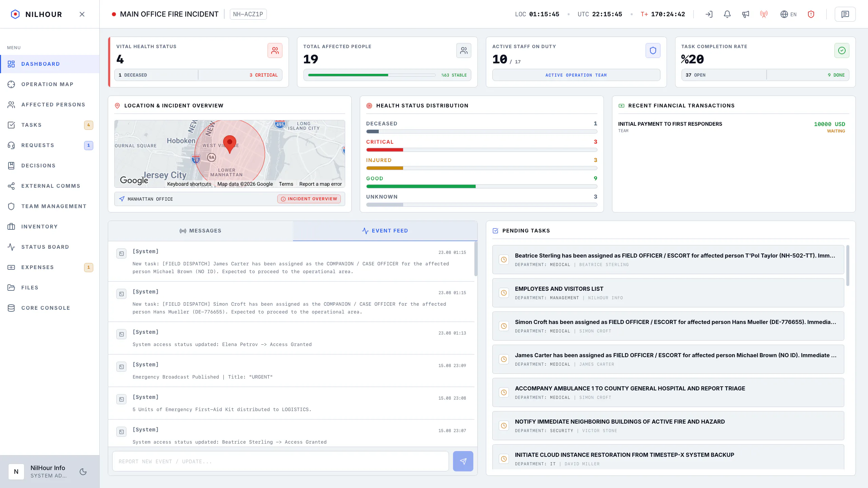
Task: Open Decisions menu item
Action: 50,166
